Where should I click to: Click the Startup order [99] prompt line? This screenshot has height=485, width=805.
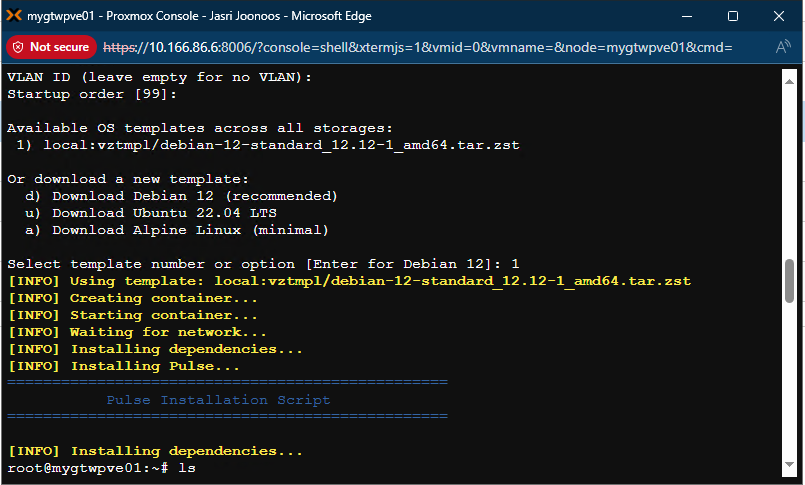(92, 94)
